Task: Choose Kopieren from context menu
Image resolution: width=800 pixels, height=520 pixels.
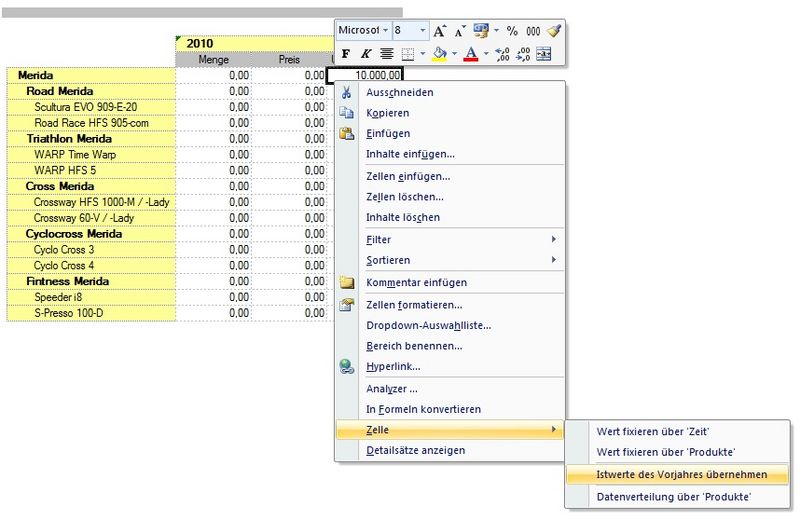Action: point(450,113)
